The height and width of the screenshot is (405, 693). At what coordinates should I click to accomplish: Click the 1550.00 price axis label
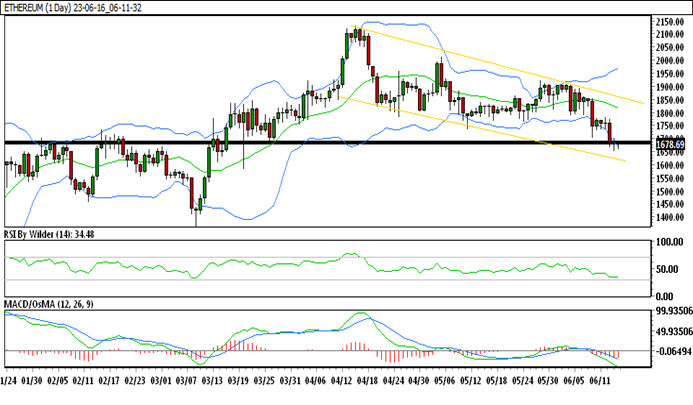click(670, 179)
